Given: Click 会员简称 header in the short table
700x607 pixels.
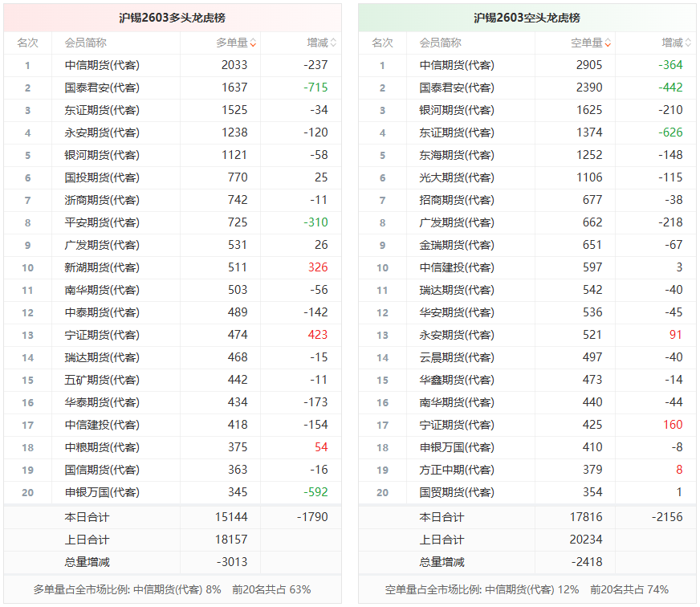Looking at the screenshot, I should (x=440, y=43).
